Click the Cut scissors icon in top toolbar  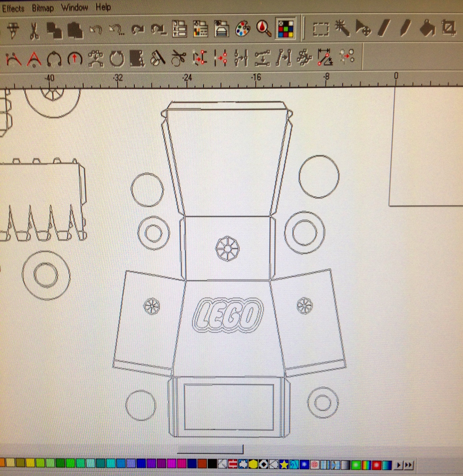coord(34,30)
